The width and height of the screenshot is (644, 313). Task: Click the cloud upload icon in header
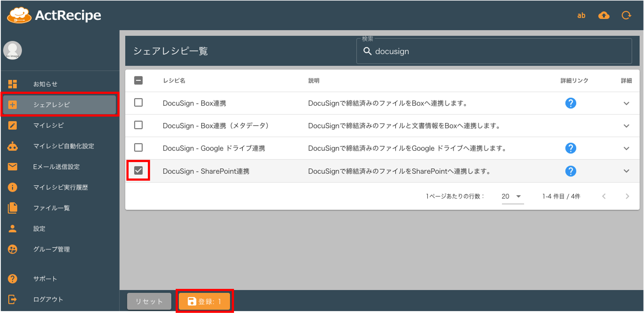point(603,16)
